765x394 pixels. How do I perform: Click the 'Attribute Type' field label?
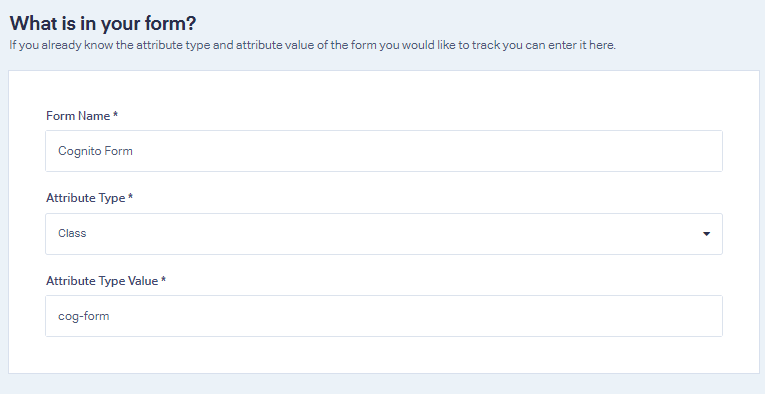[x=86, y=198]
